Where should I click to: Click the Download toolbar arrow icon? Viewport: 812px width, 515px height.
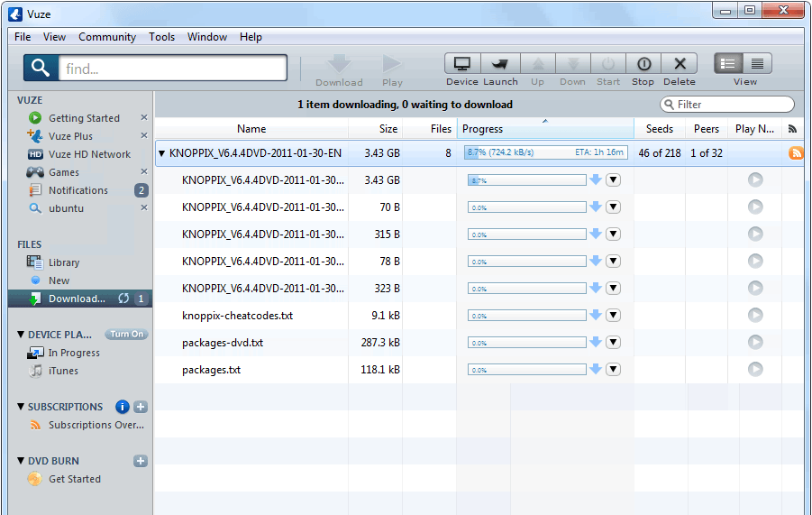[x=339, y=64]
